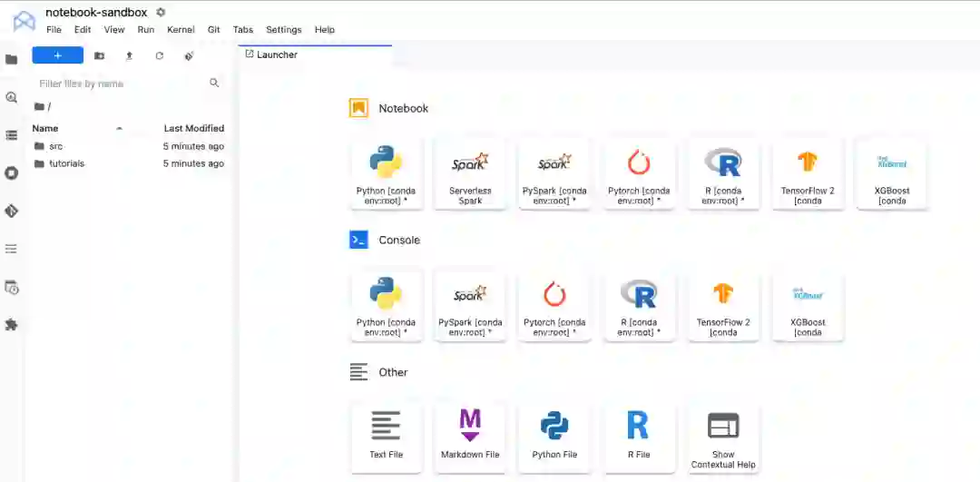The width and height of the screenshot is (980, 482).
Task: Open the Settings menu
Action: pos(284,29)
